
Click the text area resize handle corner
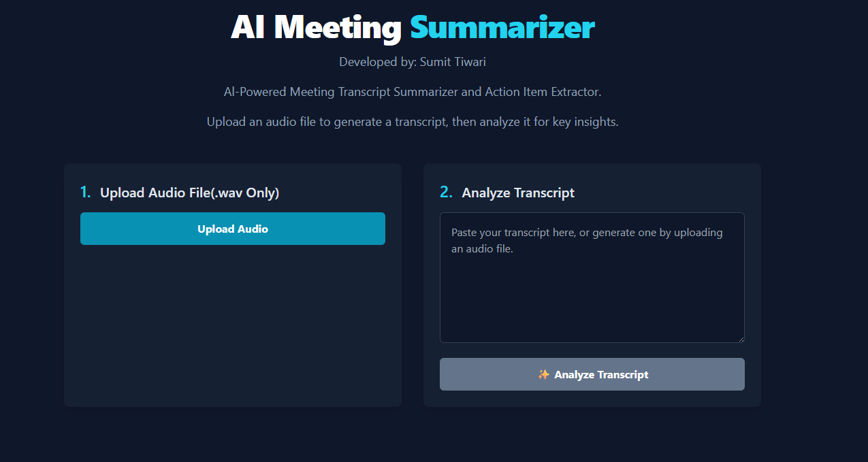pos(740,338)
